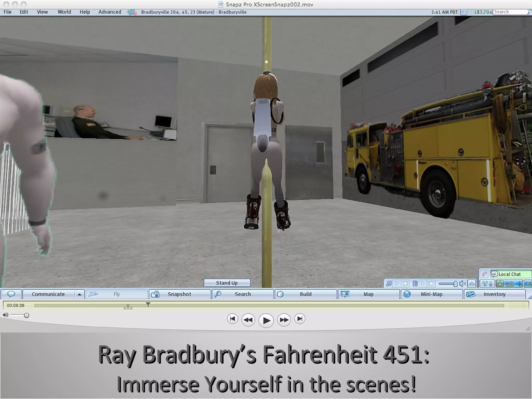Focus the top-right Search field
This screenshot has height=399, width=532.
point(510,12)
